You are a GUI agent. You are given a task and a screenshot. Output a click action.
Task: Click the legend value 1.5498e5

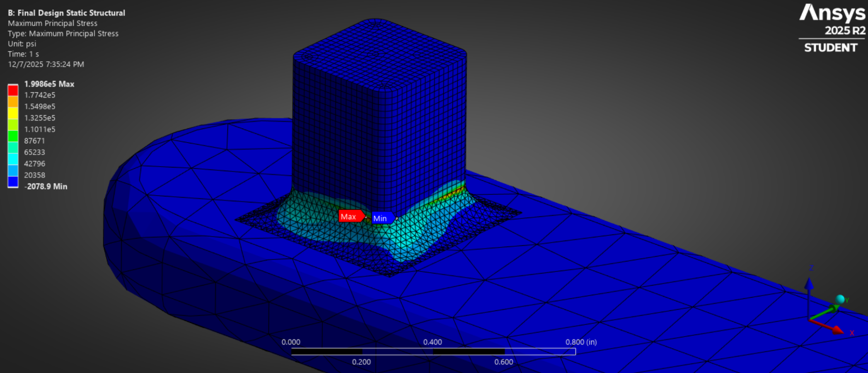pos(40,107)
